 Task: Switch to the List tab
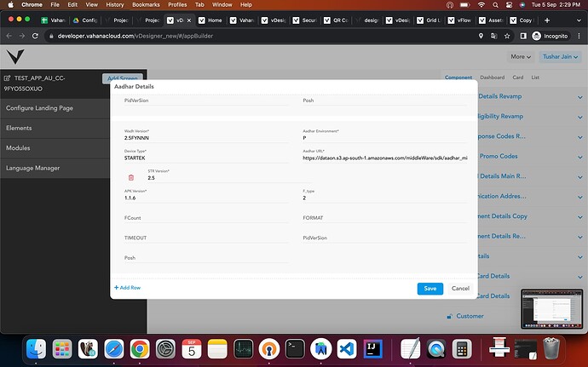pyautogui.click(x=535, y=77)
